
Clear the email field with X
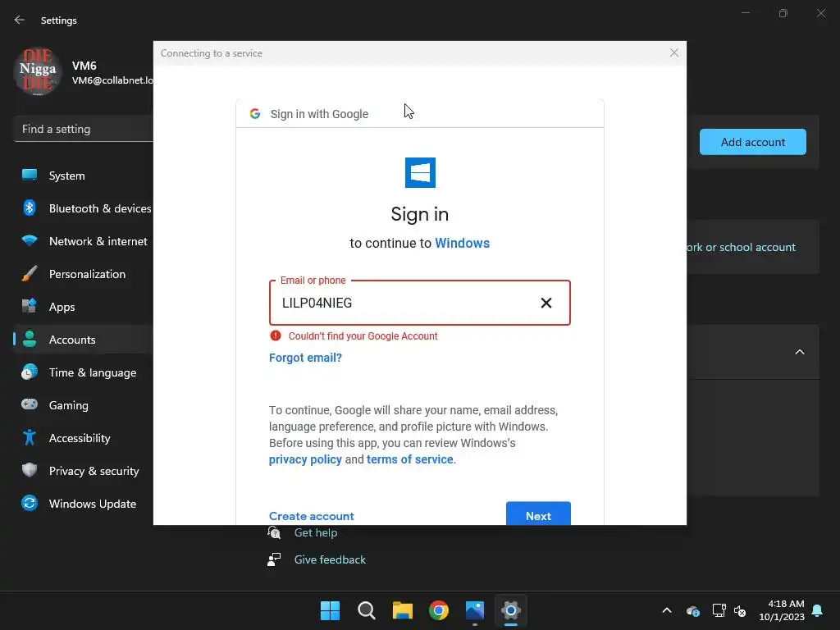click(x=546, y=304)
